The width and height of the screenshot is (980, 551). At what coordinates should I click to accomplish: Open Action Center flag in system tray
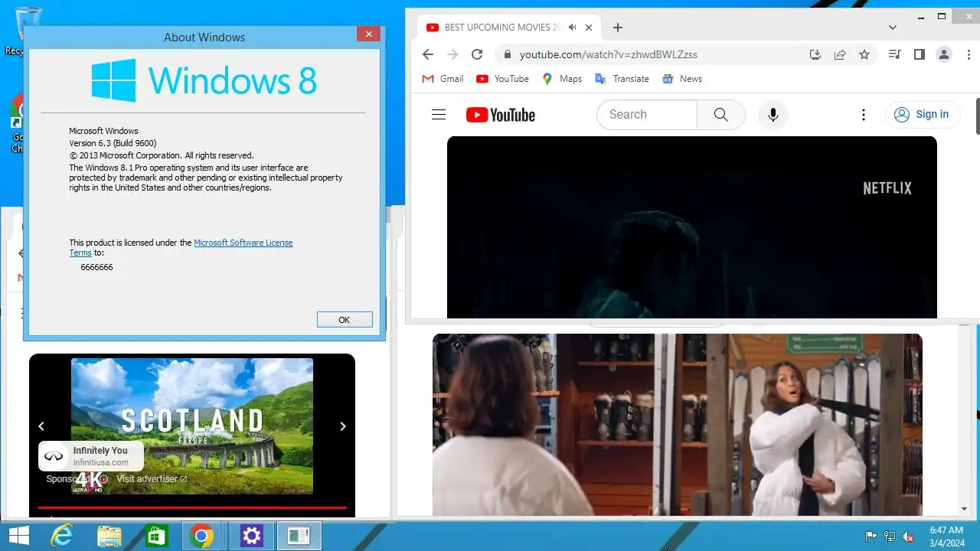871,536
